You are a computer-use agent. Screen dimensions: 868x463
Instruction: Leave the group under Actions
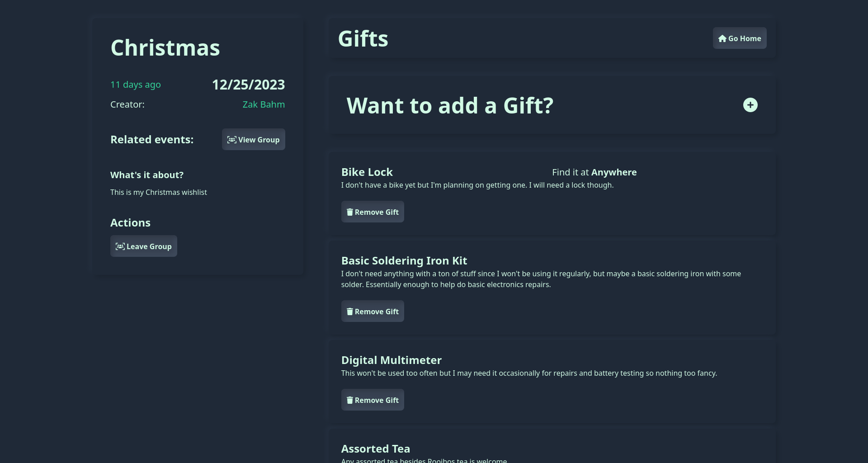pos(143,246)
